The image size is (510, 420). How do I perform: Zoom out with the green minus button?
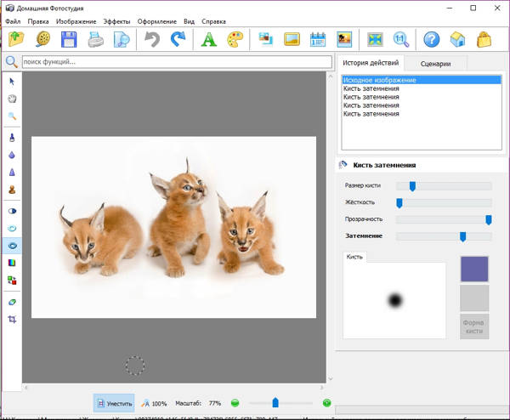coord(235,403)
